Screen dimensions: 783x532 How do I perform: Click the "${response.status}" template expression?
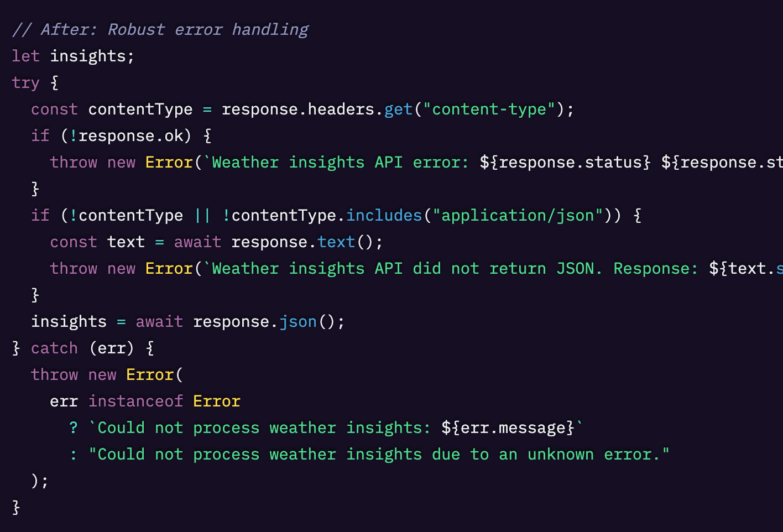(565, 162)
